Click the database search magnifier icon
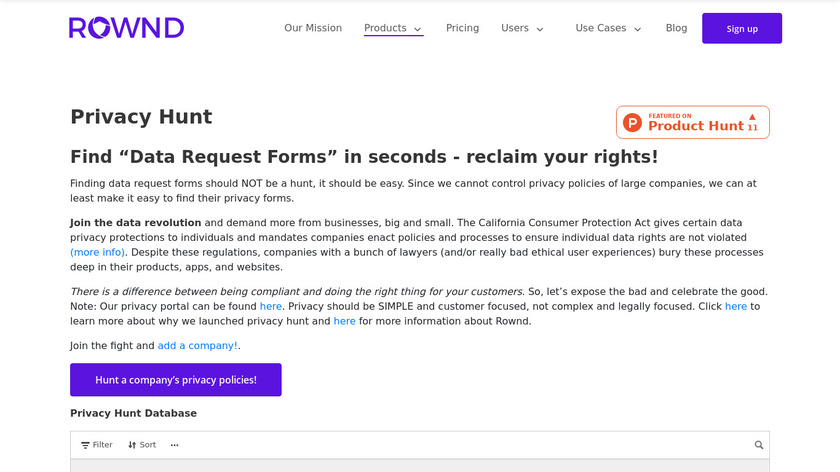This screenshot has height=472, width=840. pos(759,445)
